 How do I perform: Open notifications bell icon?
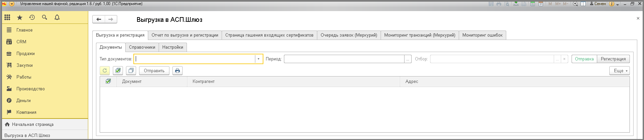pyautogui.click(x=57, y=17)
